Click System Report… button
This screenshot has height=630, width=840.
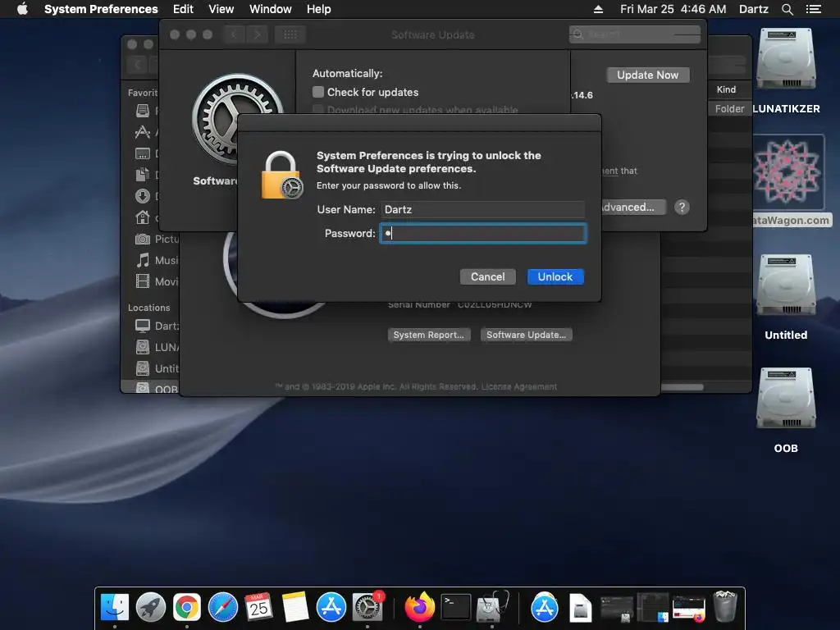click(428, 335)
